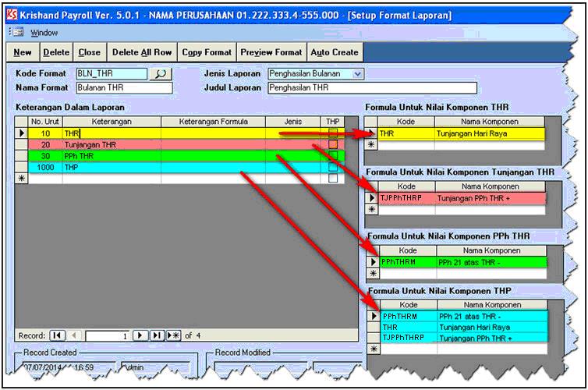Toggle THP checkbox for row 1000 THP
588x390 pixels.
333,167
